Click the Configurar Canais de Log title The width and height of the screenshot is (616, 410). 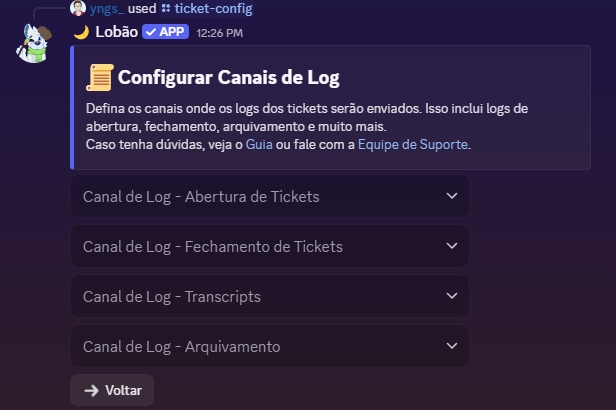228,78
